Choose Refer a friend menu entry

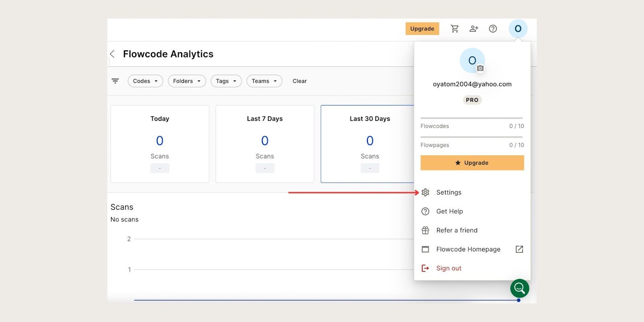click(x=472, y=230)
